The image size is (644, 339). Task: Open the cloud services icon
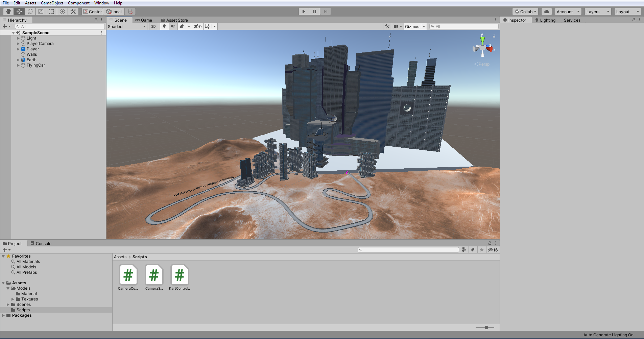[547, 11]
